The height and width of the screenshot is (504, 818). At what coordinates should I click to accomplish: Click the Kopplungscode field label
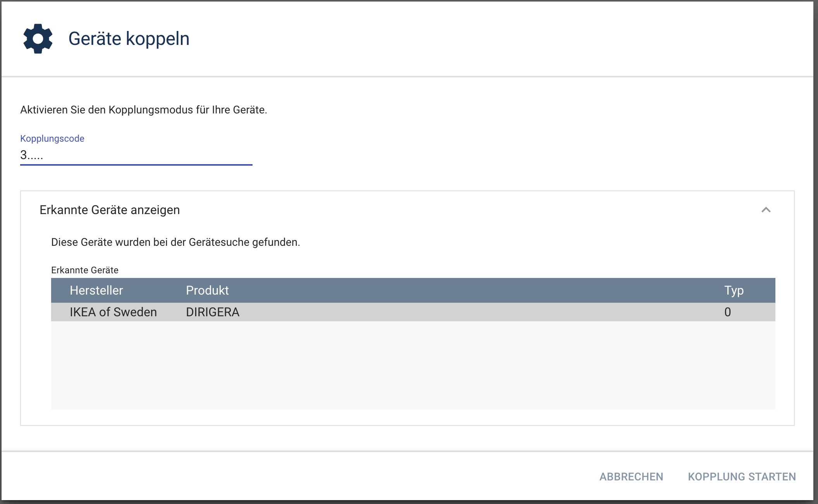click(x=52, y=139)
